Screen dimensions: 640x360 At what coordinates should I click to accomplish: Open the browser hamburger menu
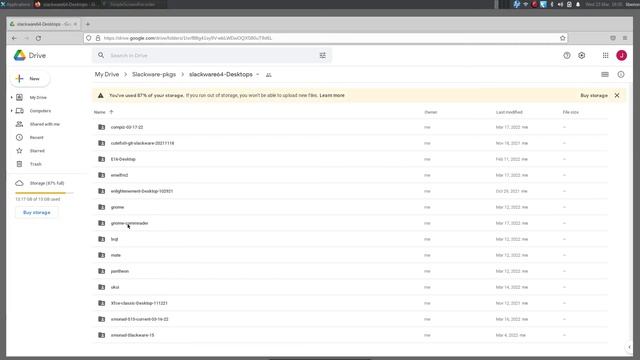(x=625, y=38)
